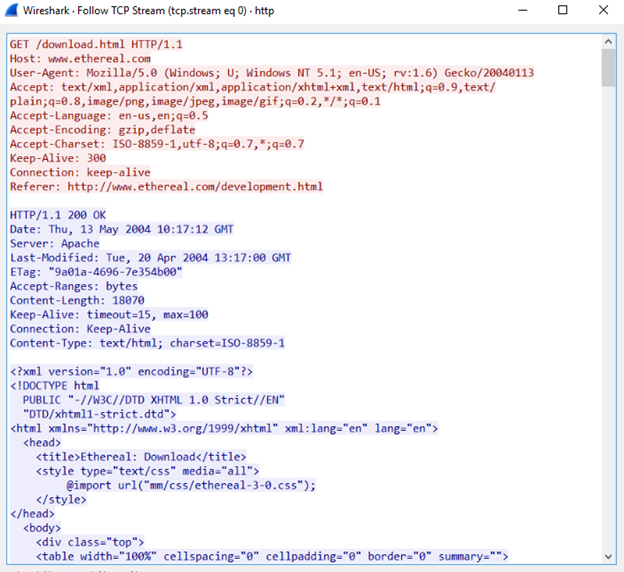The width and height of the screenshot is (624, 572).
Task: Click the ETag header line
Action: pyautogui.click(x=96, y=272)
